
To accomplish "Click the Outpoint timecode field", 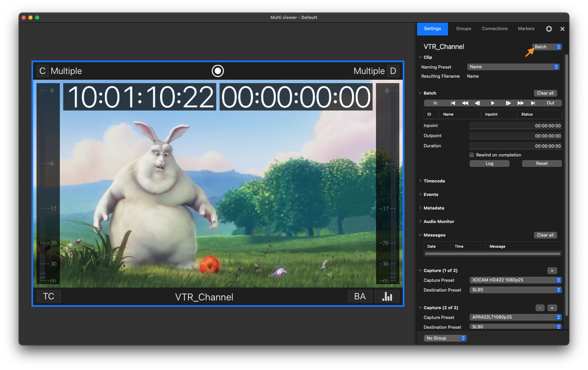I will (x=516, y=136).
